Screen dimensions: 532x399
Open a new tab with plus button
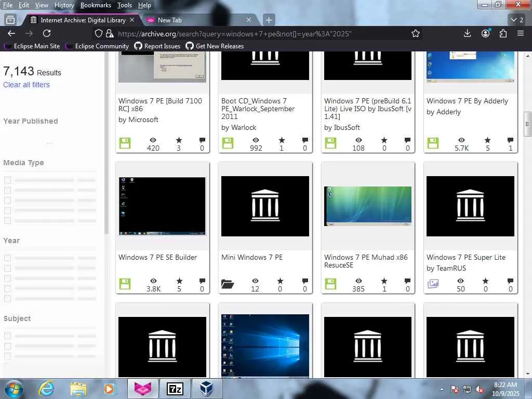(269, 20)
